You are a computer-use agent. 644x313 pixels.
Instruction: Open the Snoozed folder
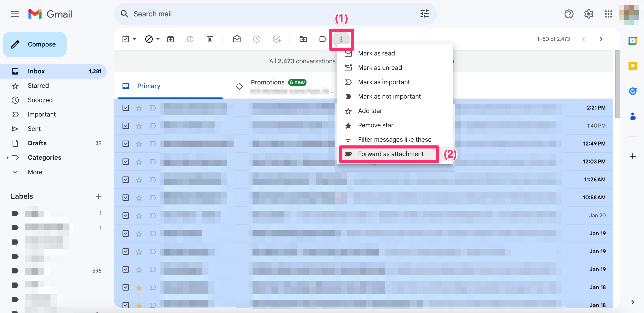pos(53,100)
